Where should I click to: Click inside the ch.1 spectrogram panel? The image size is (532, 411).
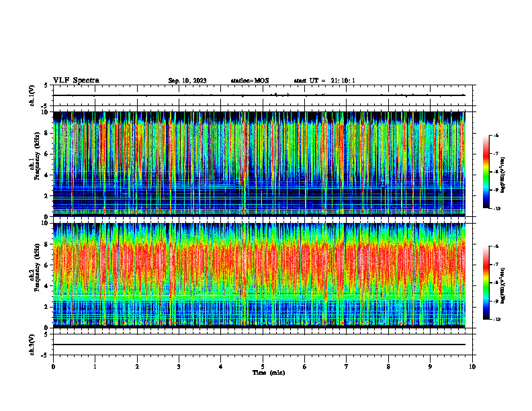(x=259, y=164)
